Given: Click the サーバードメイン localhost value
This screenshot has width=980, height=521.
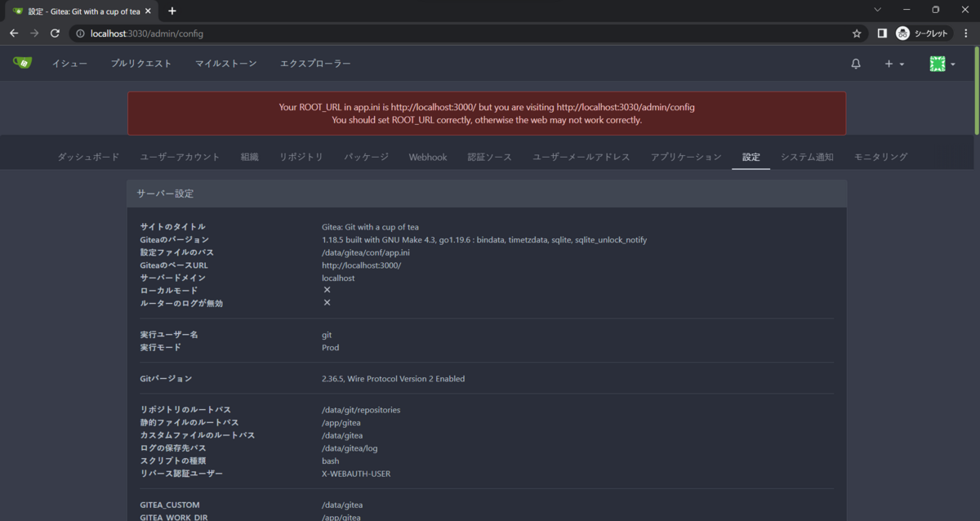Looking at the screenshot, I should click(338, 278).
